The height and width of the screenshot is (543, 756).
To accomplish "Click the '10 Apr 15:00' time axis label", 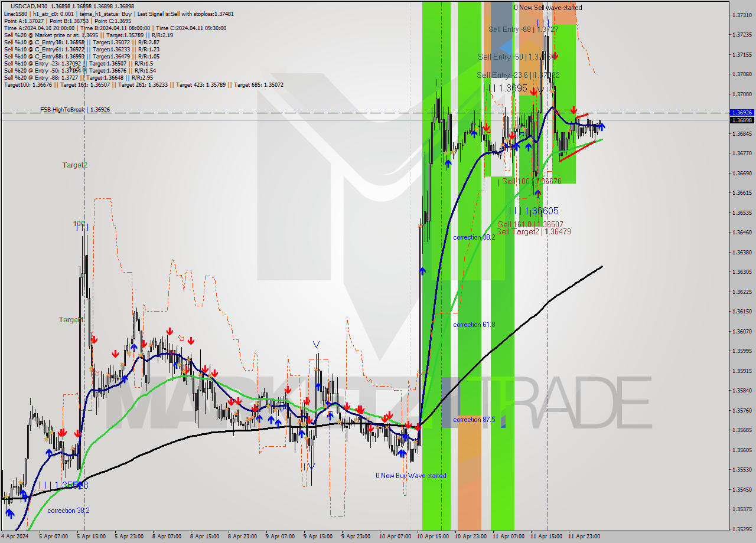I will 432,537.
